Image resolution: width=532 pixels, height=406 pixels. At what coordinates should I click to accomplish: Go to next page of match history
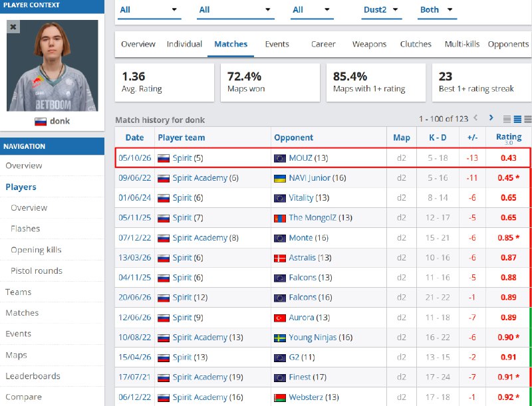click(x=491, y=118)
